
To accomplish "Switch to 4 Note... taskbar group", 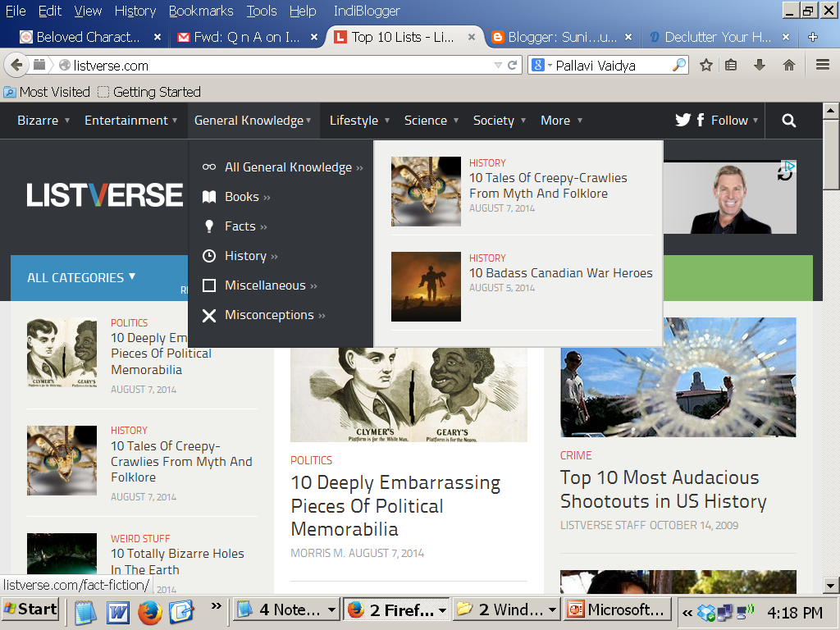I will coord(287,609).
